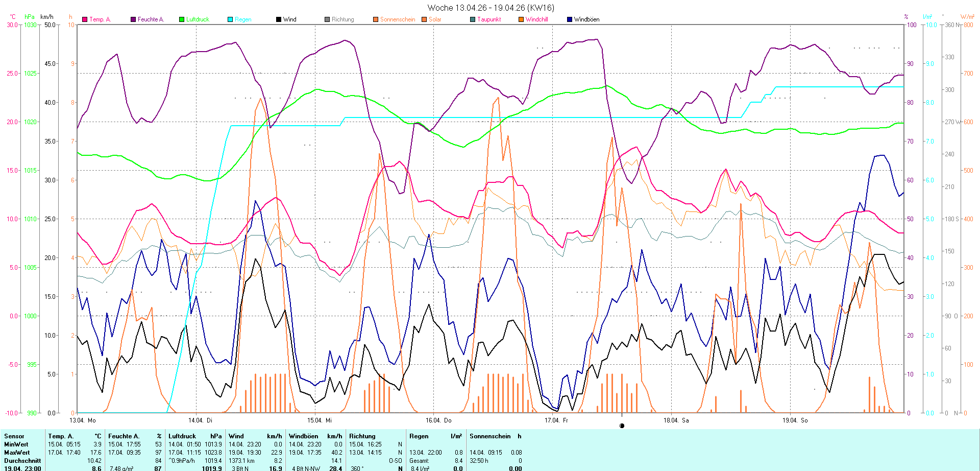Viewport: 980px width, 471px height.
Task: Click the blue Windböen legend swatch
Action: (570, 19)
